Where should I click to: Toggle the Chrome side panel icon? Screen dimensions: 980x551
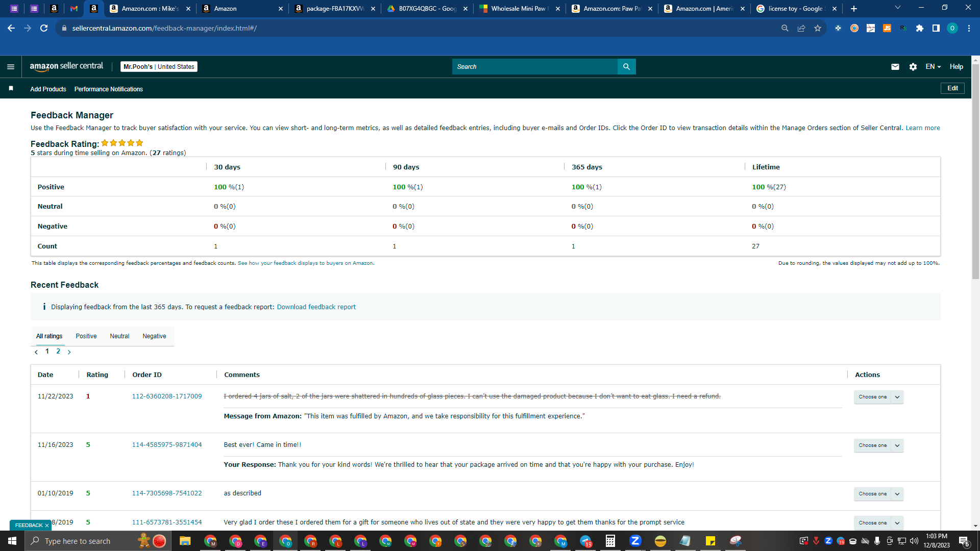click(936, 28)
